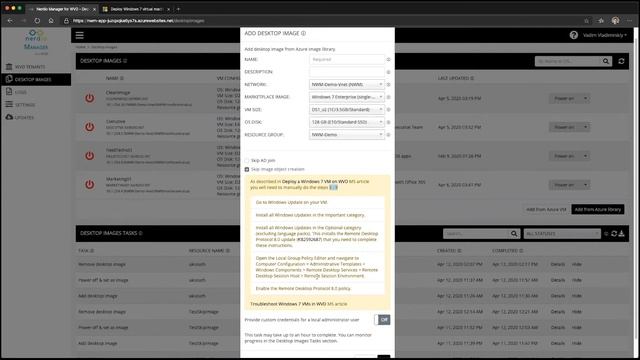Click browser back arrow

(x=10, y=20)
